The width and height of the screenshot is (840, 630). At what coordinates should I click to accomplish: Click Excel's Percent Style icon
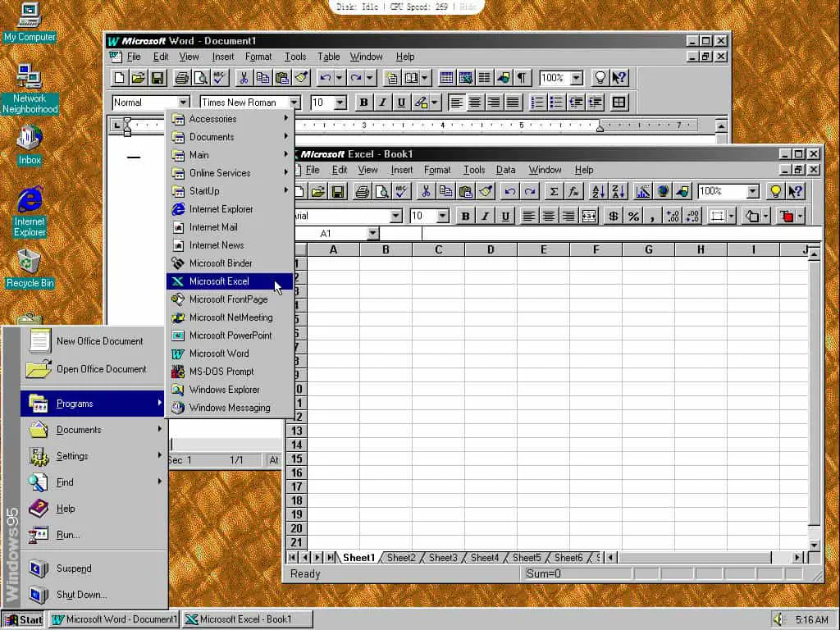tap(633, 216)
